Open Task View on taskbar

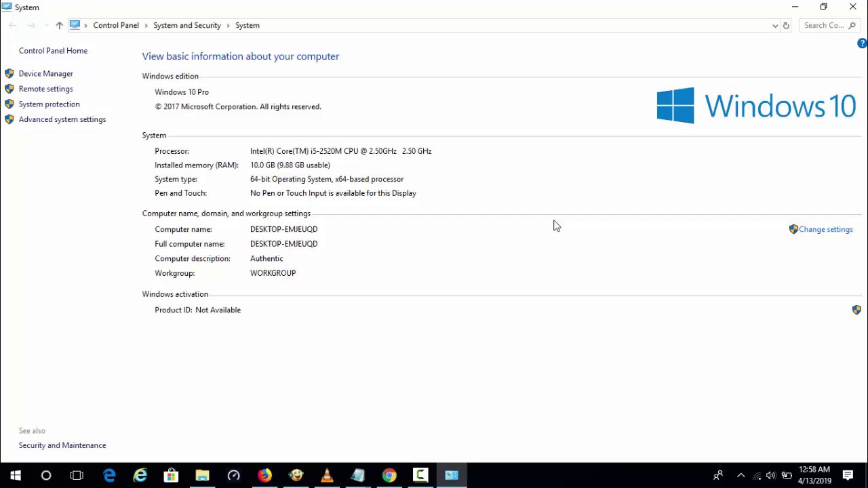click(77, 475)
